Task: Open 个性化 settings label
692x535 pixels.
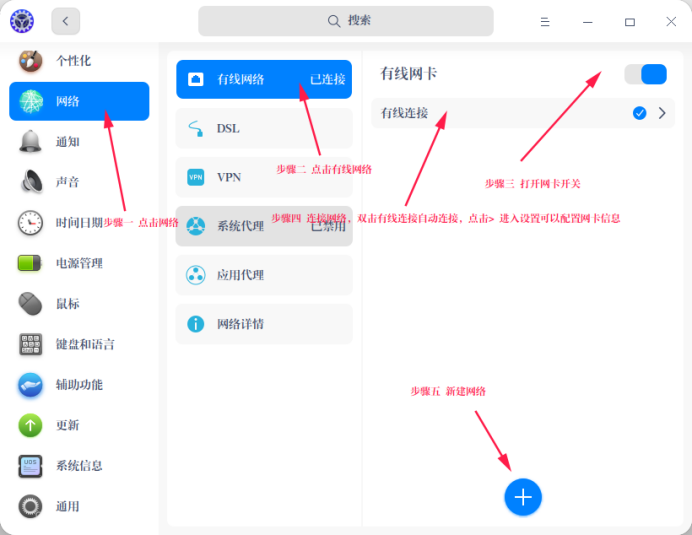Action: tap(73, 60)
